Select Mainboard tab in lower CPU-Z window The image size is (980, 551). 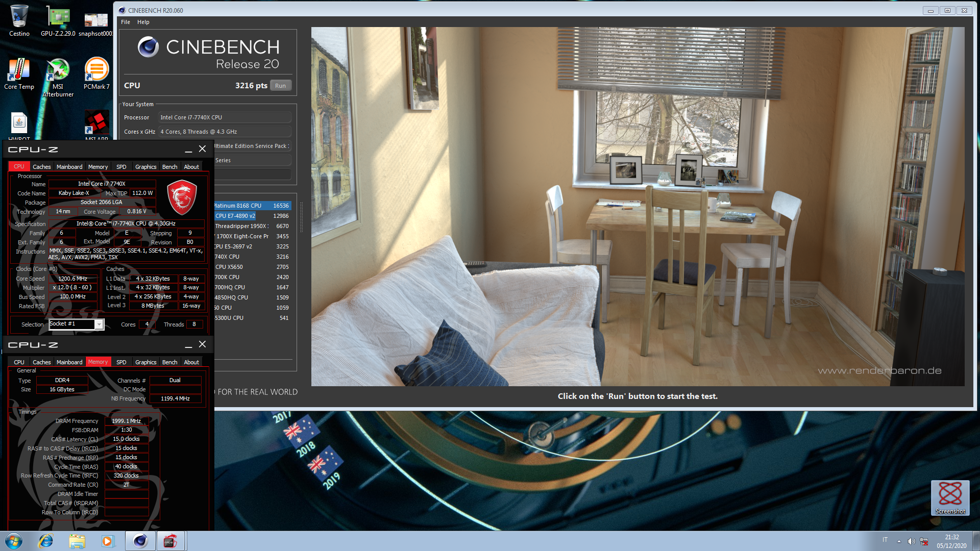[69, 362]
